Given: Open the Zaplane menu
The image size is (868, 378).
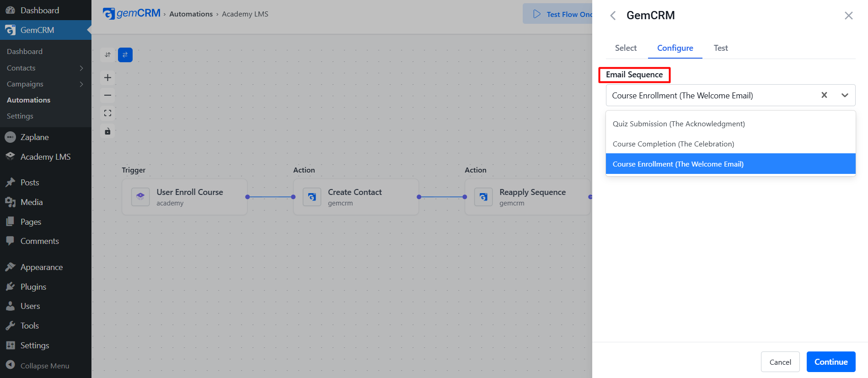Looking at the screenshot, I should pyautogui.click(x=46, y=137).
